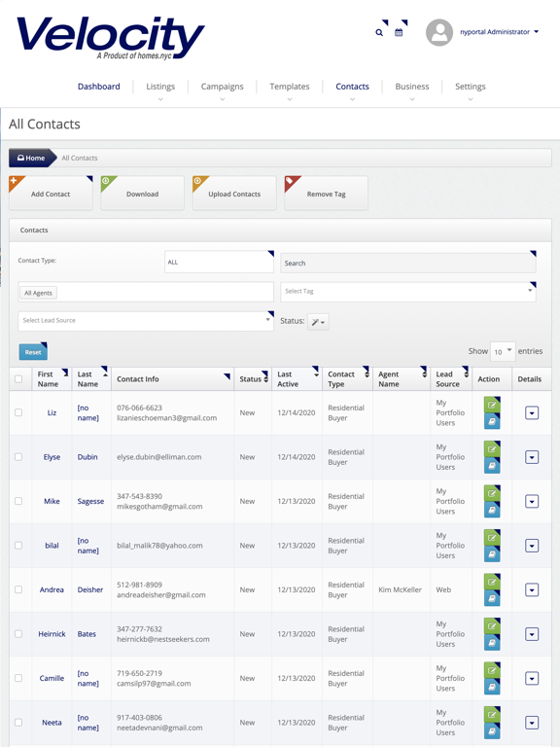This screenshot has width=560, height=747.
Task: Click the user avatar profile icon
Action: pyautogui.click(x=439, y=32)
